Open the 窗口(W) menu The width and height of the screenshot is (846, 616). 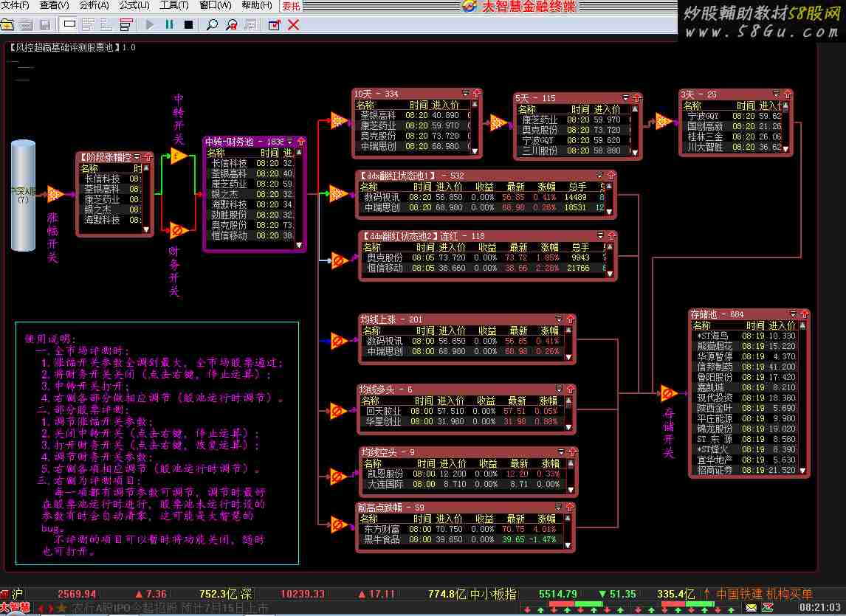[216, 5]
